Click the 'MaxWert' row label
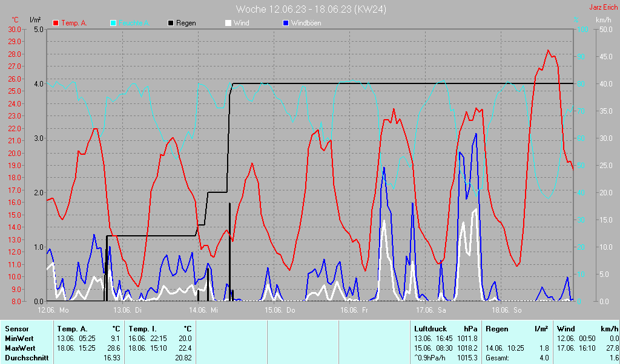This screenshot has width=620, height=364. [x=20, y=349]
